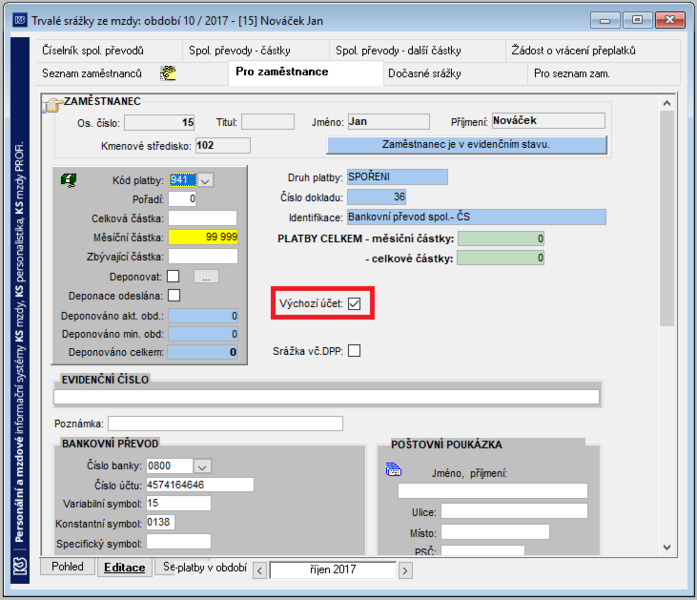Click the blue icon in Poštovní poukázka section

393,469
